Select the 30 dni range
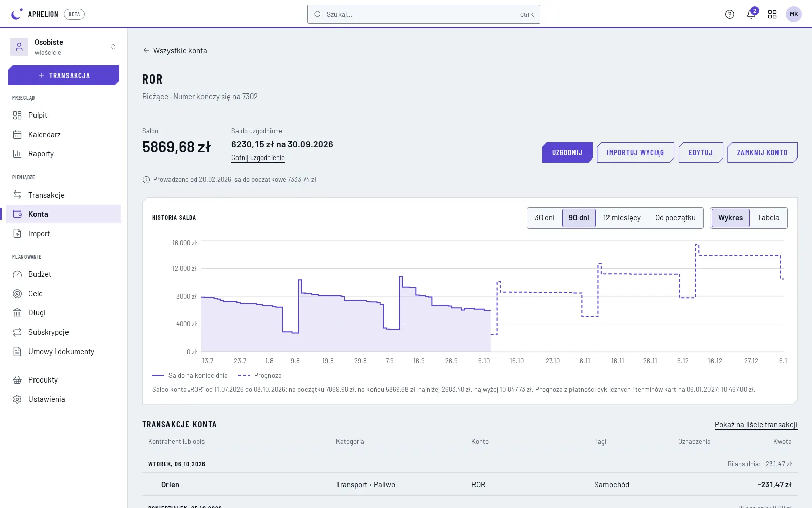812x508 pixels. [545, 218]
